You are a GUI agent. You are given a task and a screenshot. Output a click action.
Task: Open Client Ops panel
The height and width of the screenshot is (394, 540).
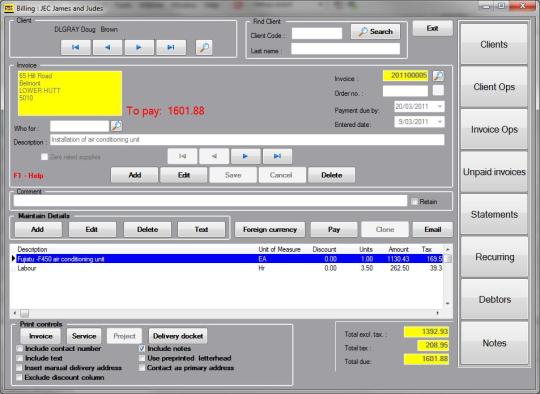[494, 87]
